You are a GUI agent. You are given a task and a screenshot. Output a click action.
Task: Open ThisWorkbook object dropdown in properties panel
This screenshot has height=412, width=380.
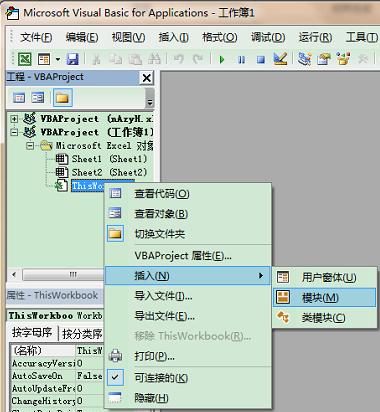coord(56,315)
